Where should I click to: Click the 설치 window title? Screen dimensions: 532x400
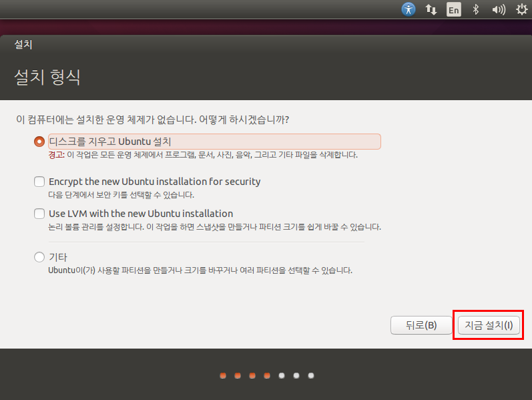click(x=23, y=45)
